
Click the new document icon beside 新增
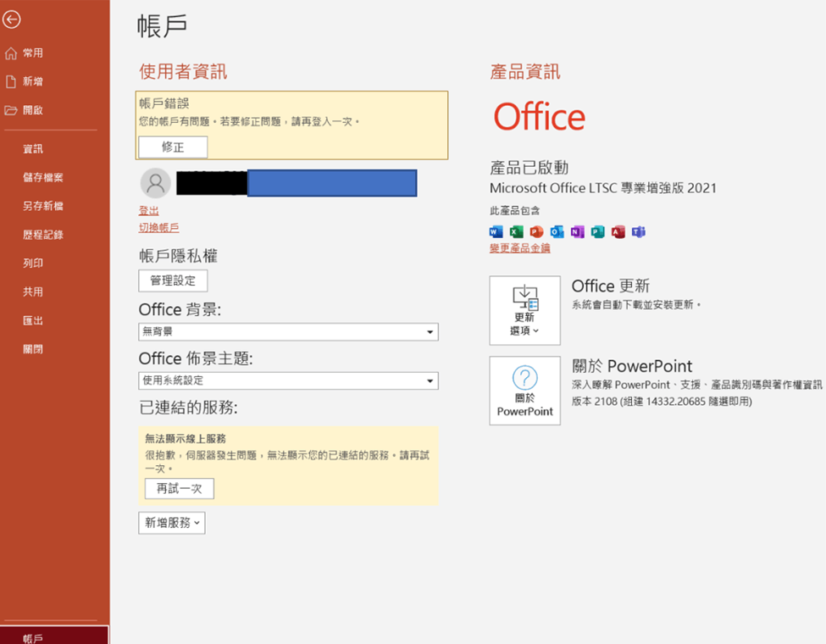[10, 81]
